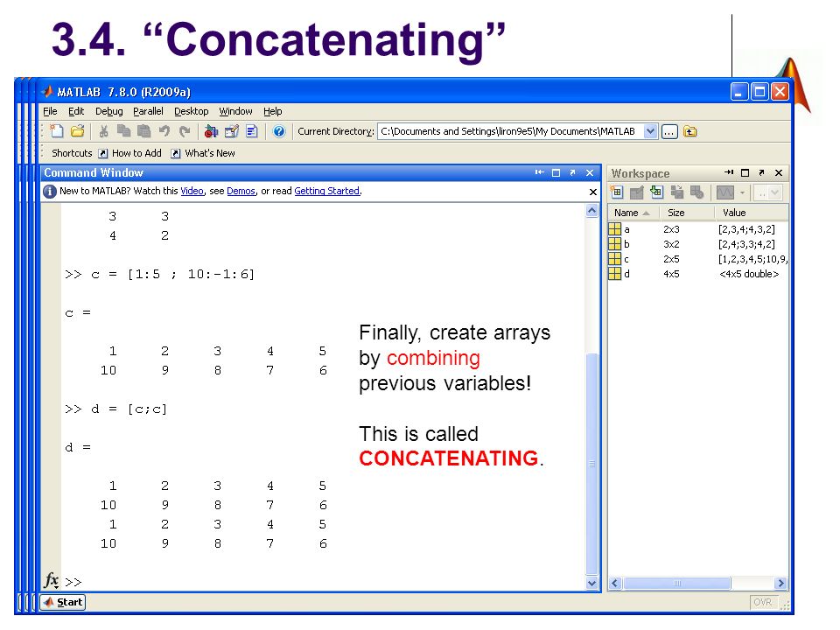Click the Workspace Open Variable icon
This screenshot has width=840, height=630.
(x=636, y=192)
